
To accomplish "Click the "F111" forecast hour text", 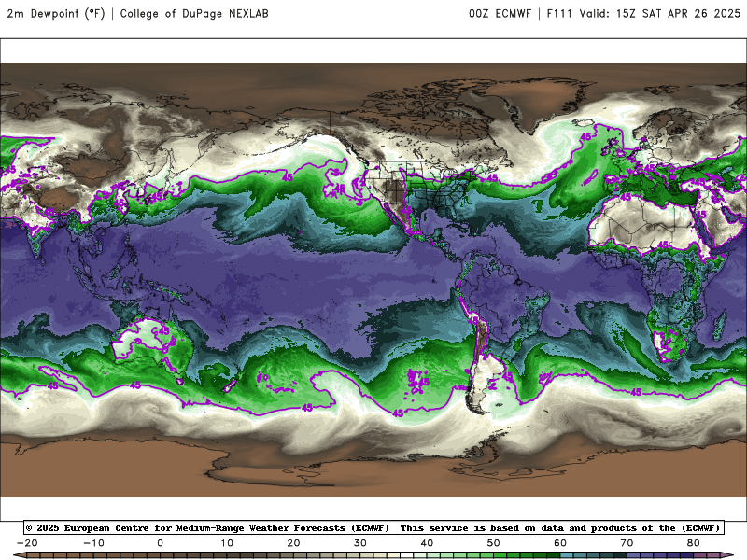I will tap(558, 14).
